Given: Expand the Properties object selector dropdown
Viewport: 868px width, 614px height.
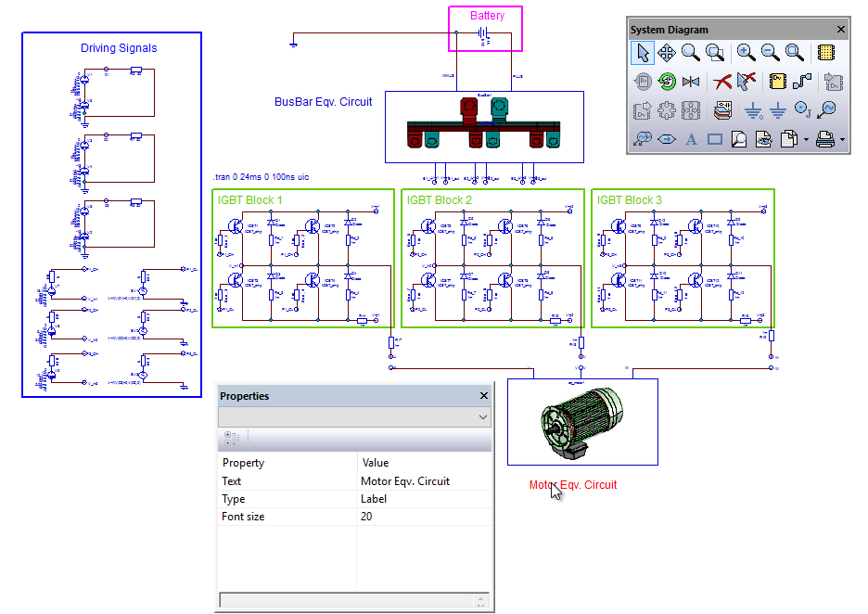Looking at the screenshot, I should pyautogui.click(x=482, y=417).
